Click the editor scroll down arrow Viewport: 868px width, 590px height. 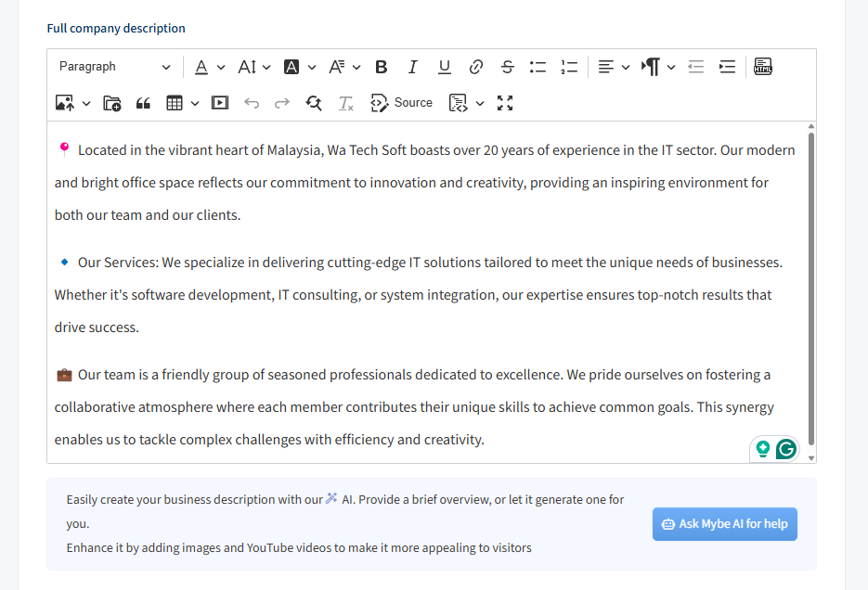(x=811, y=458)
